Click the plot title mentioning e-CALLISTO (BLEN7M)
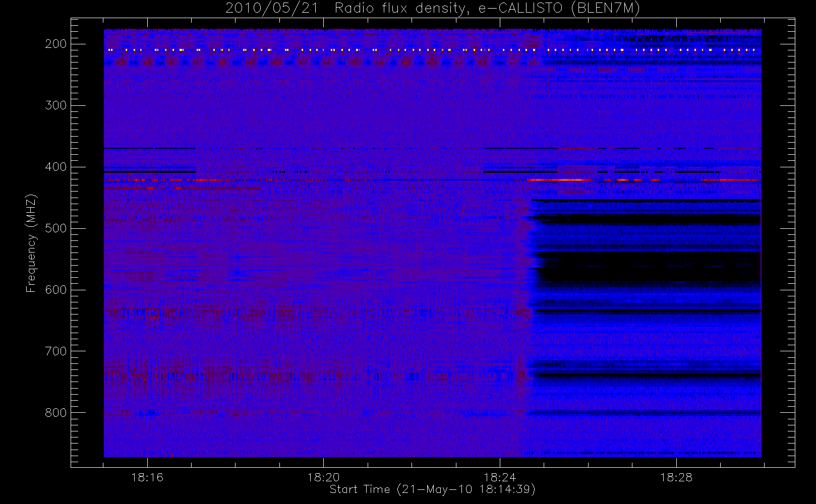The width and height of the screenshot is (816, 504). pos(433,9)
